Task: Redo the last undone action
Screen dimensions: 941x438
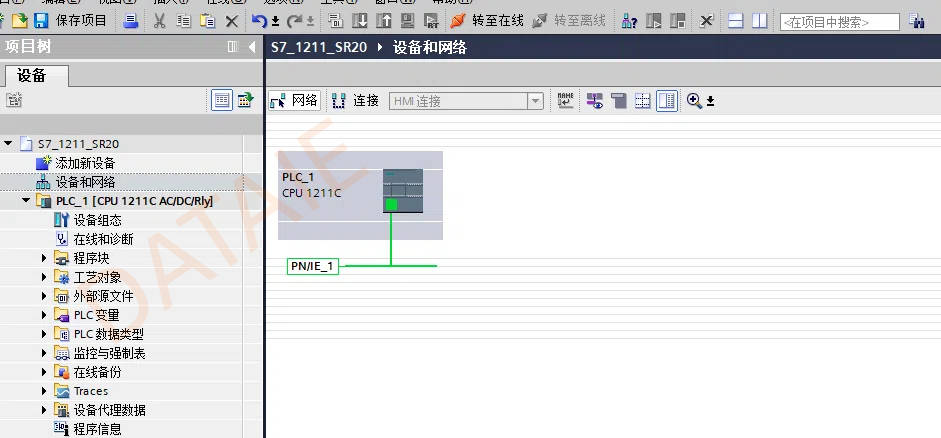Action: tap(294, 22)
